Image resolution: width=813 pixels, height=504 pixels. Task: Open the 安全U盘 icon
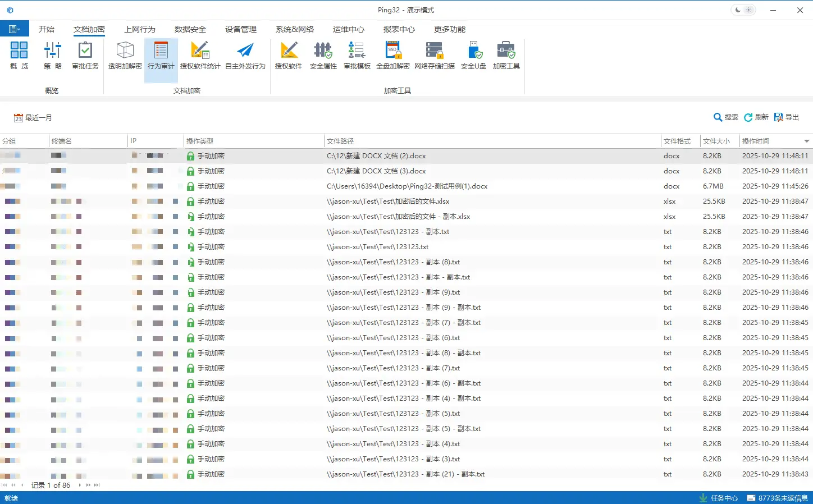[x=474, y=55]
